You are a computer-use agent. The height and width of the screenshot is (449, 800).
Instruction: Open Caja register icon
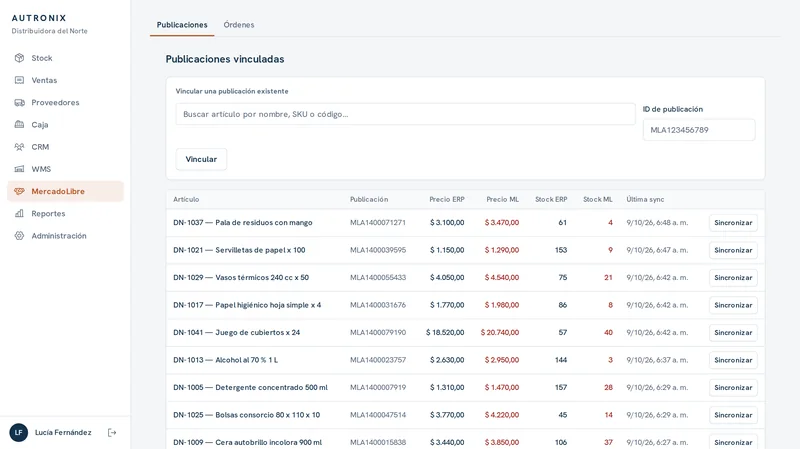point(19,124)
